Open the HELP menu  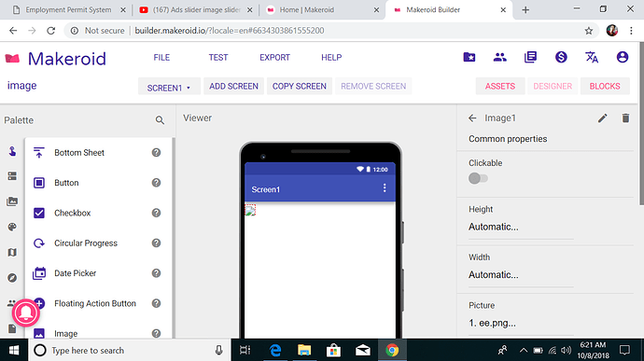tap(331, 58)
